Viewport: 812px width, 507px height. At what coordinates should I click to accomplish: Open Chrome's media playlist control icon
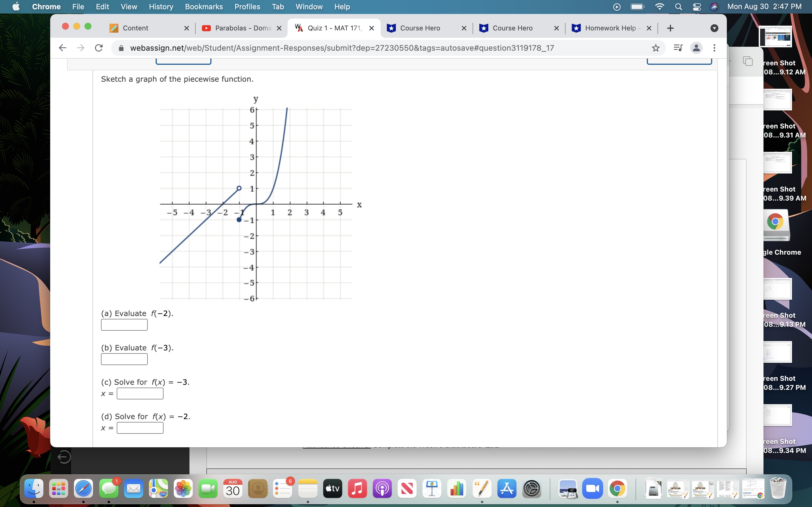point(678,48)
